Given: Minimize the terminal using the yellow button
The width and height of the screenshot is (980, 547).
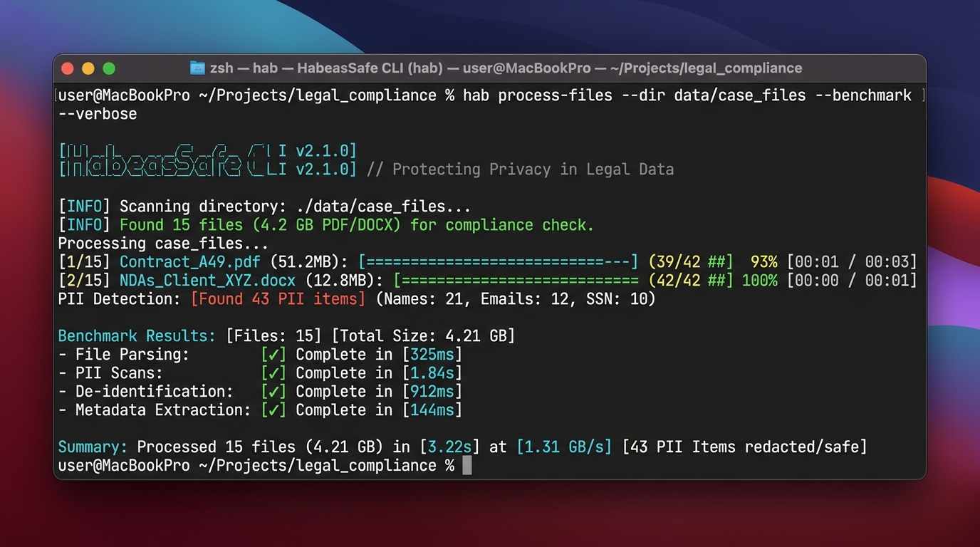Looking at the screenshot, I should tap(88, 68).
